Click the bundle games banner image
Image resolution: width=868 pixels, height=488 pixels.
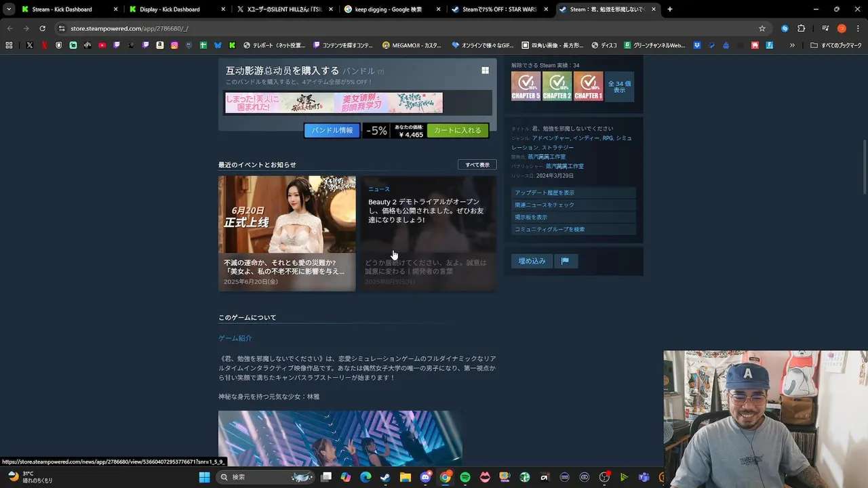pyautogui.click(x=334, y=103)
